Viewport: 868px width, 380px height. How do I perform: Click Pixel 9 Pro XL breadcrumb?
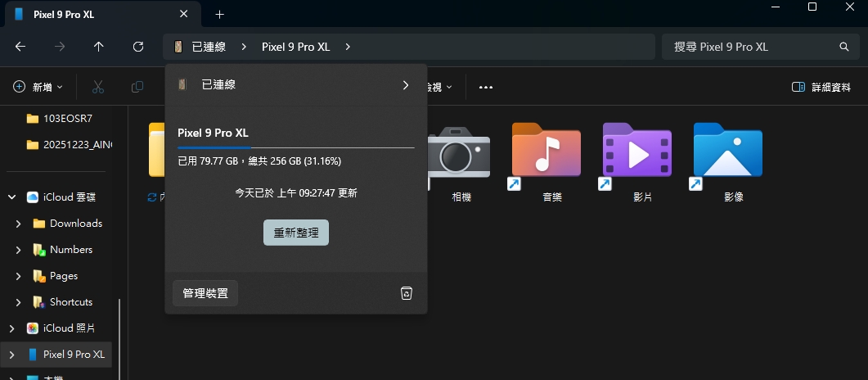pyautogui.click(x=295, y=47)
